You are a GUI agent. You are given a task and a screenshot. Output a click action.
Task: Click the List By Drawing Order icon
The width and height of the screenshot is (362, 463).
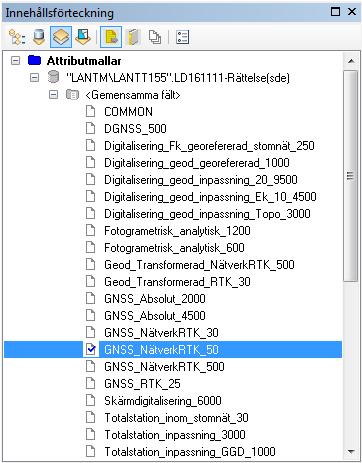[17, 37]
